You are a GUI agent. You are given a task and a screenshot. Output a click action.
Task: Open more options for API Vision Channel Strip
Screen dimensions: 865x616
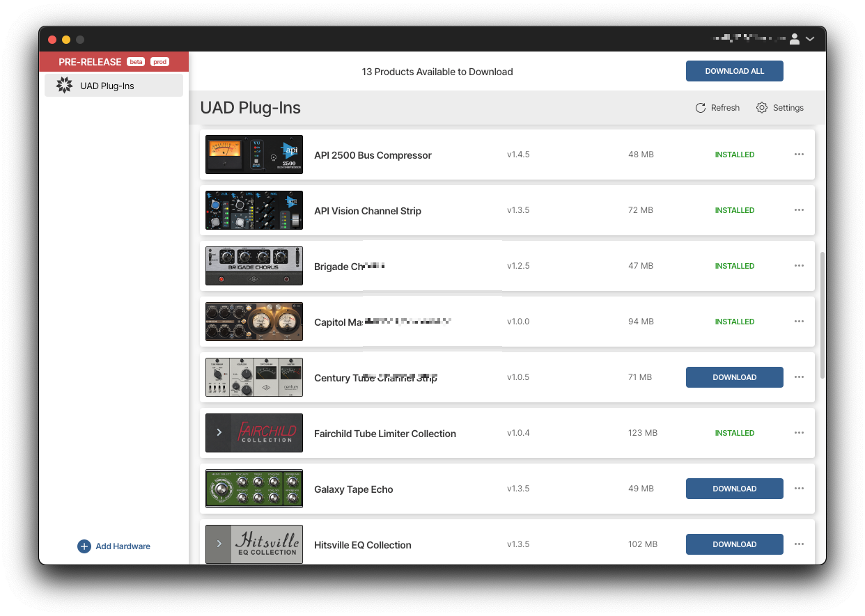pyautogui.click(x=799, y=210)
